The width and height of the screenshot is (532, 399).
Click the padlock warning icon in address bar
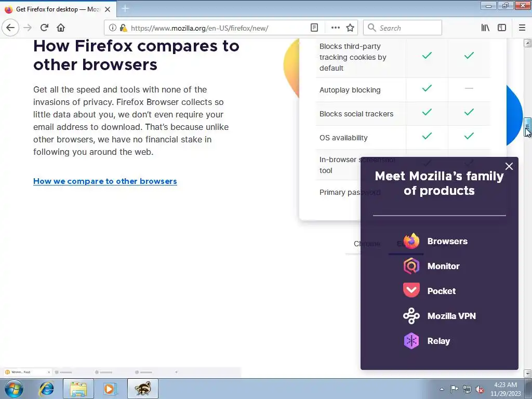[124, 28]
